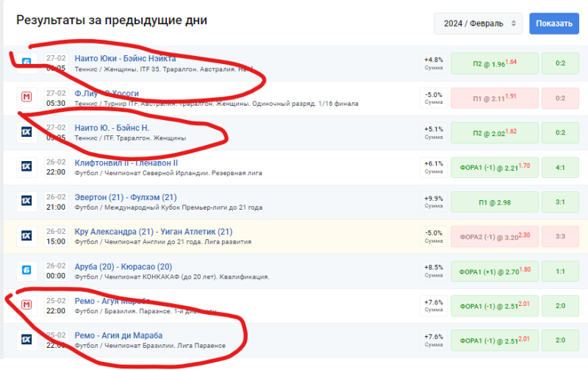Screen dimensions: 588x370
Task: Click the red M icon on the 25-02 Ремо row
Action: [x=26, y=305]
